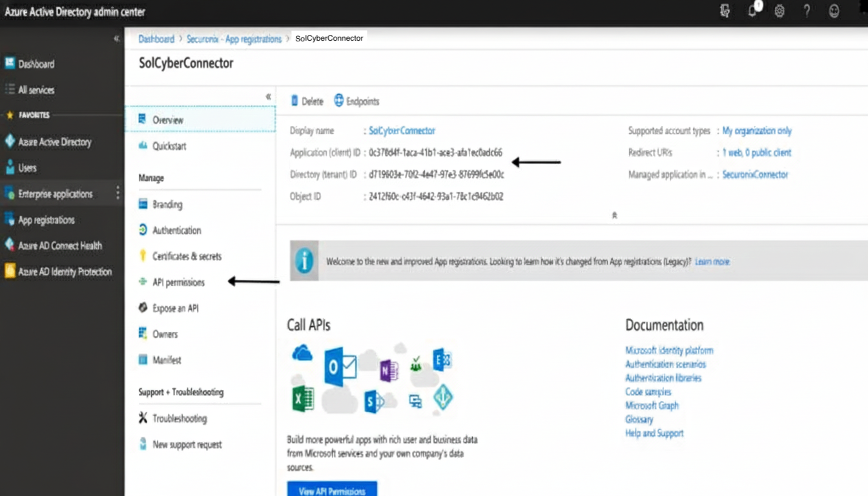Navigate to Dashboard breadcrumb
This screenshot has width=868, height=496.
click(x=156, y=39)
